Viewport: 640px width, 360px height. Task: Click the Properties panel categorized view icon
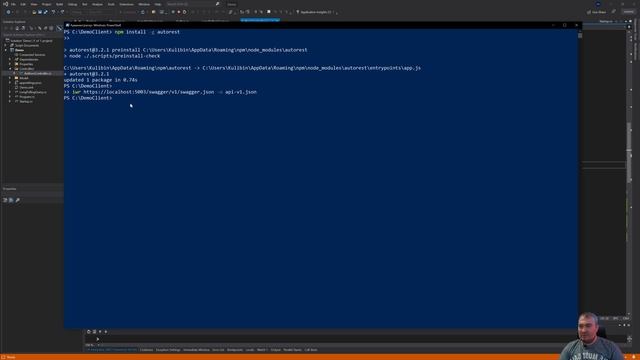click(5, 200)
